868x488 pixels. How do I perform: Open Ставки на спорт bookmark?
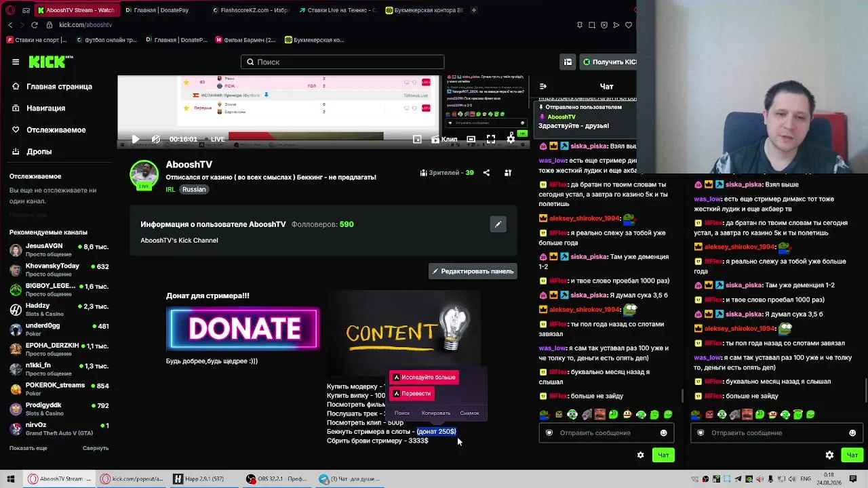click(x=37, y=40)
